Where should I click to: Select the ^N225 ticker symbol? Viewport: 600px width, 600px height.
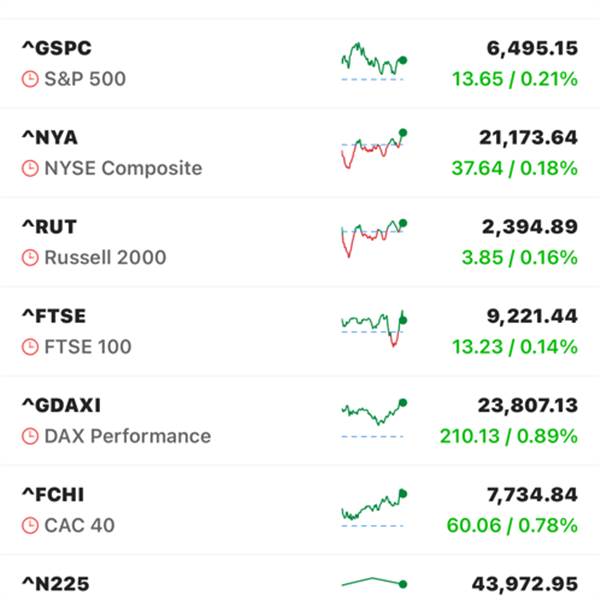(56, 584)
